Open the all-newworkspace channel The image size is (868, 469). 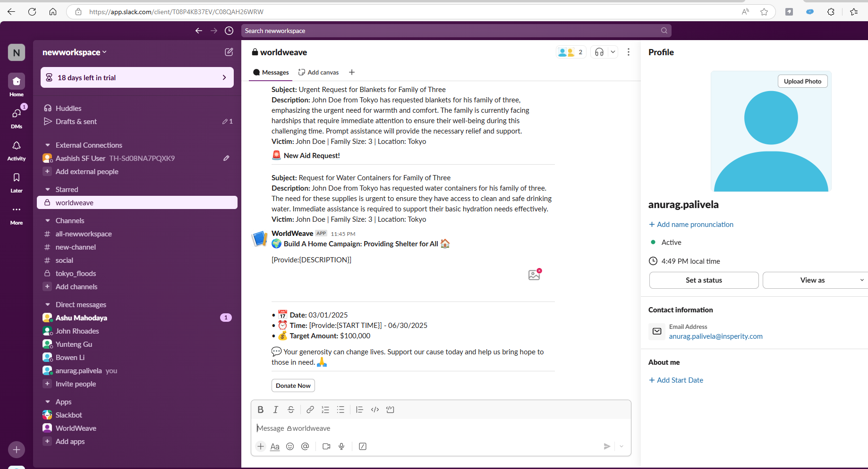137,234
